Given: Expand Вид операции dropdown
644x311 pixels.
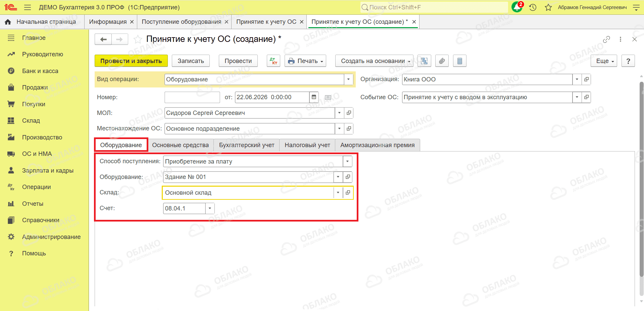Looking at the screenshot, I should click(x=348, y=79).
